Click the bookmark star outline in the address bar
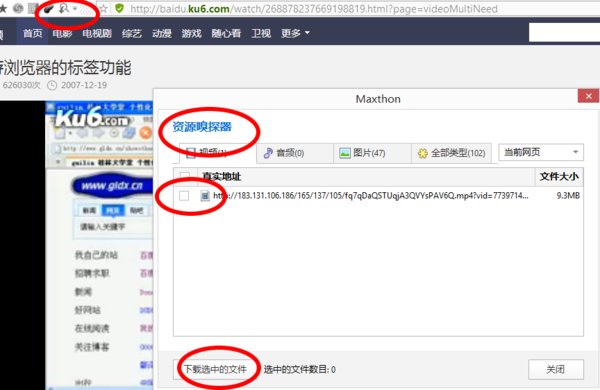This screenshot has height=390, width=600. pyautogui.click(x=104, y=8)
